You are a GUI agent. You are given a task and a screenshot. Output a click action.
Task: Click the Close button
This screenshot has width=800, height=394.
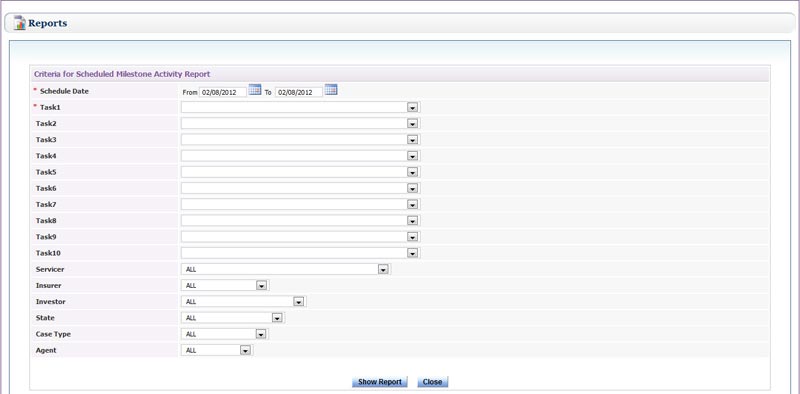point(433,382)
